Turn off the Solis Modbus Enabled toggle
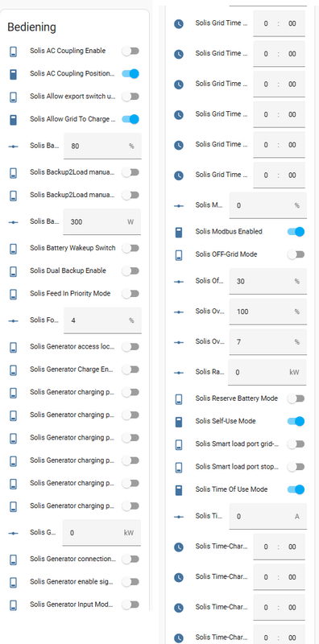This screenshot has width=319, height=644. pos(296,232)
